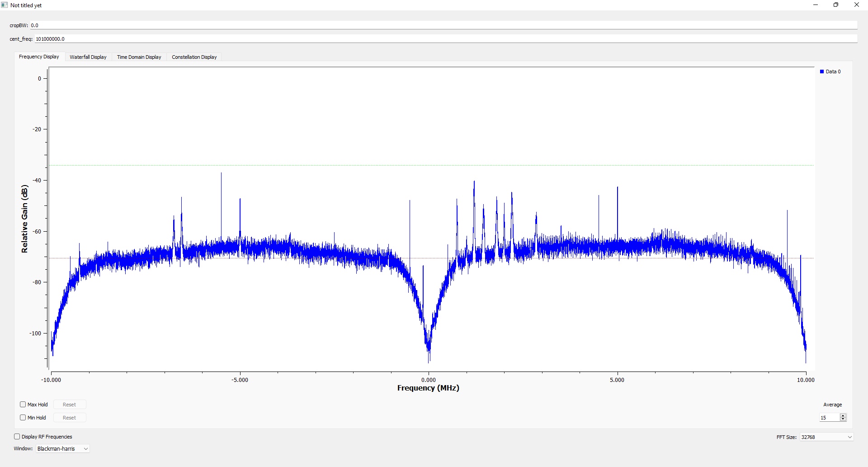The image size is (868, 467).
Task: Restore down the window
Action: tap(836, 5)
